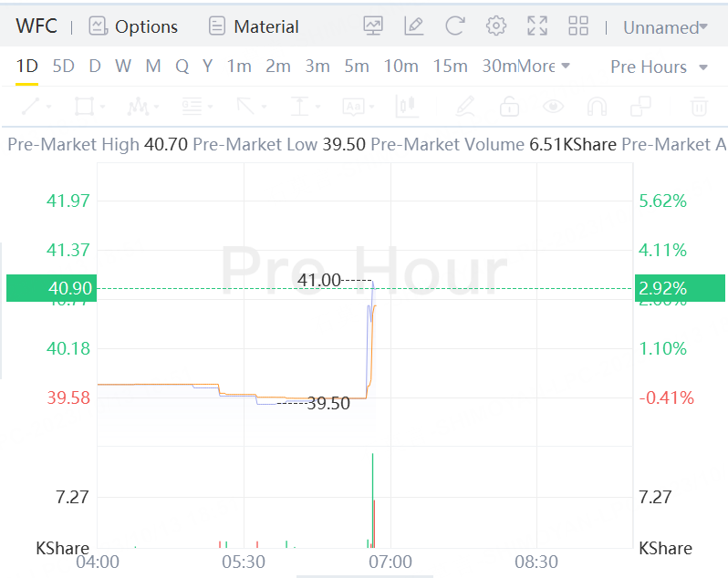Screen dimensions: 728x578
Task: Select the line drawing tool
Action: [x=31, y=107]
